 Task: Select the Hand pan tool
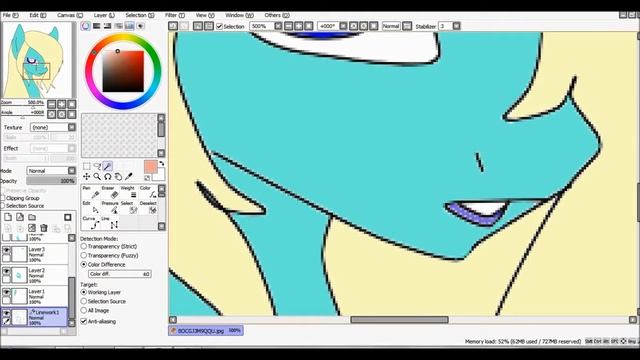[x=118, y=176]
